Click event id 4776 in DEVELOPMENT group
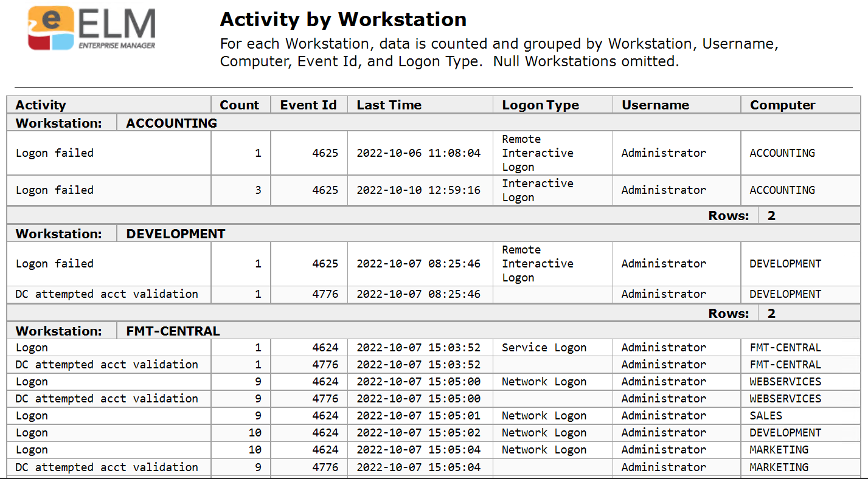Screen dimensions: 868x479 [x=325, y=294]
